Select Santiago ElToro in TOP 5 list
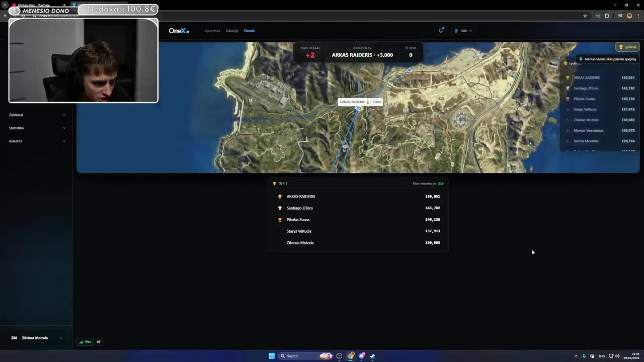 pos(358,208)
